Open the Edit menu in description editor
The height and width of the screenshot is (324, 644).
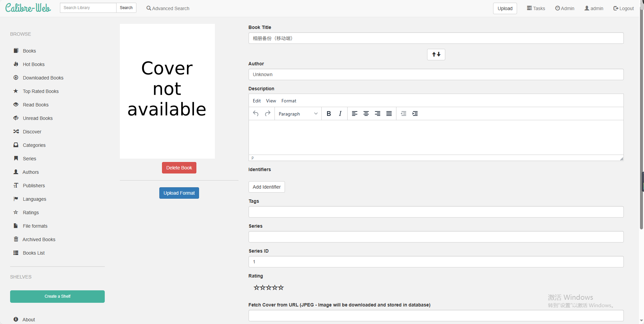[x=257, y=101]
